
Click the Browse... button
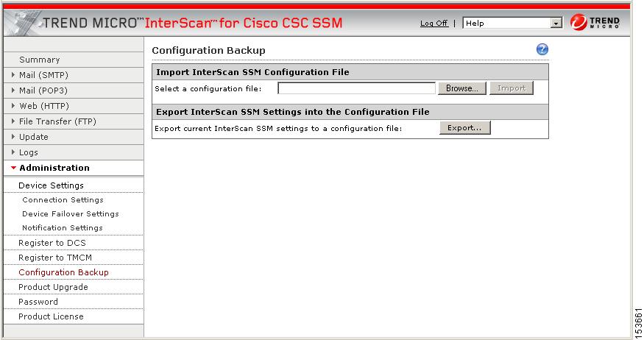(462, 88)
